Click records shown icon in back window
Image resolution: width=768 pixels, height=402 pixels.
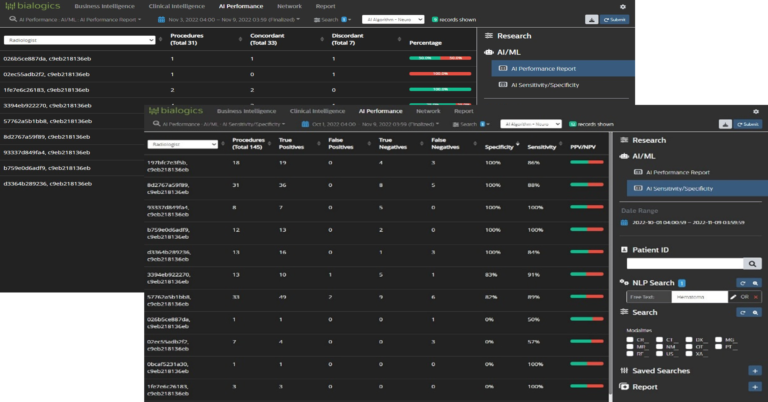pyautogui.click(x=435, y=20)
